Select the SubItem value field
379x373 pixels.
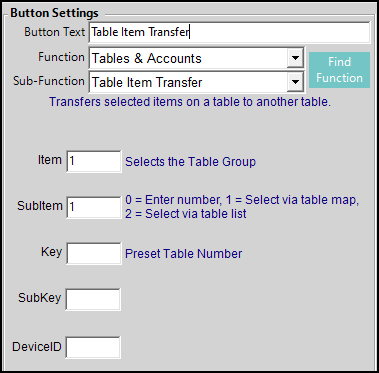[94, 207]
